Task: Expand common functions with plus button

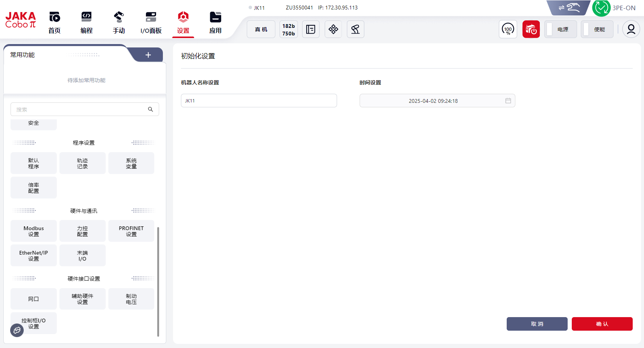Action: pos(148,55)
